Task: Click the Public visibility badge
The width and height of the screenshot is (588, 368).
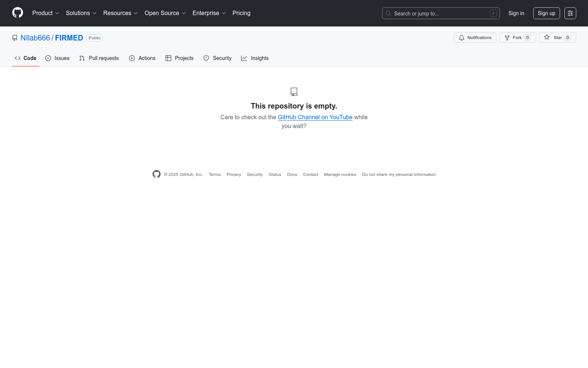Action: [94, 38]
